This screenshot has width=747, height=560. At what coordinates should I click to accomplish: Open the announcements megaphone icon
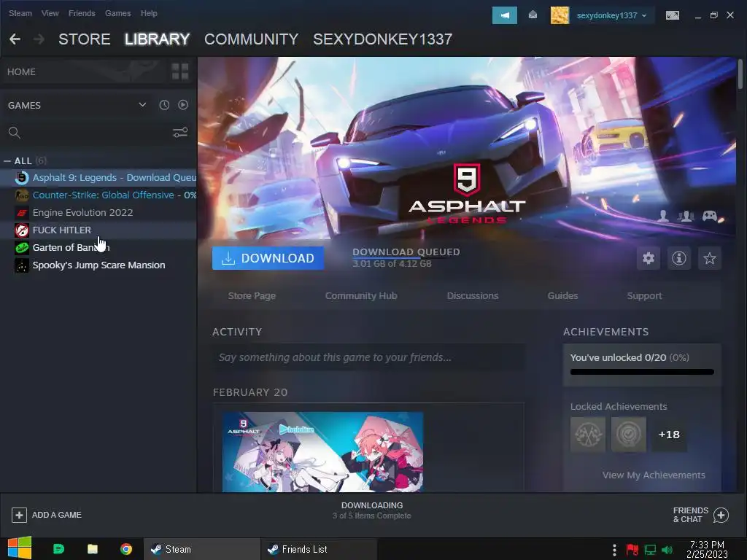[505, 15]
